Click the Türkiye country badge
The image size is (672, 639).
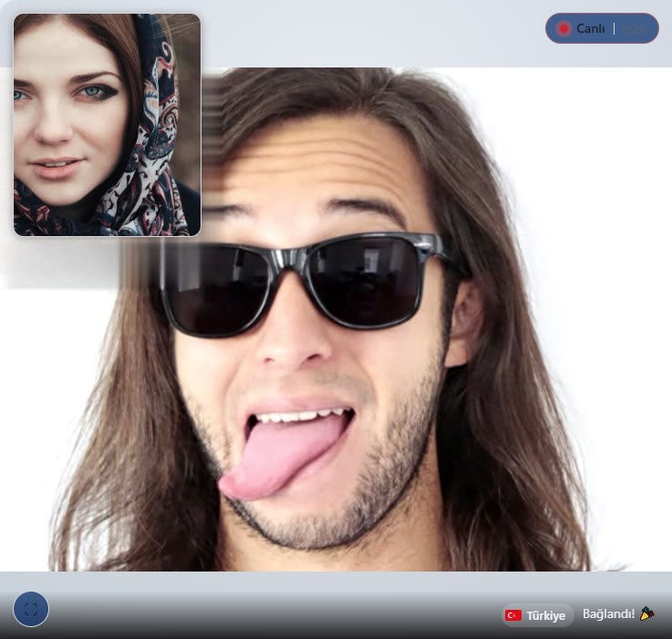[x=538, y=615]
